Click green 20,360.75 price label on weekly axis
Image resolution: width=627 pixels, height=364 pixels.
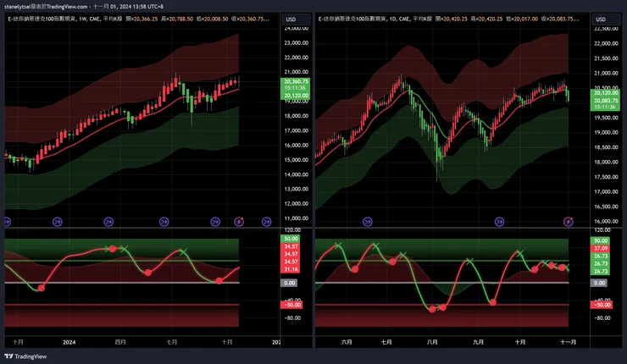point(296,81)
